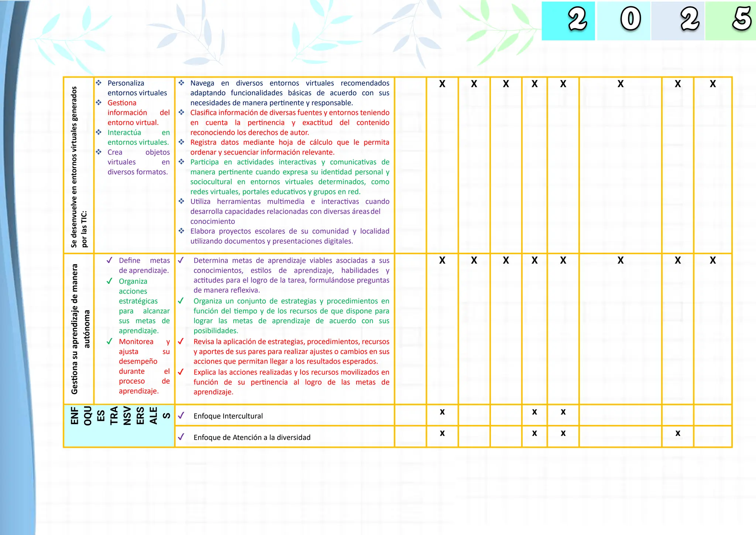Click the green header box showing digit 5
756x535 pixels.
click(731, 21)
